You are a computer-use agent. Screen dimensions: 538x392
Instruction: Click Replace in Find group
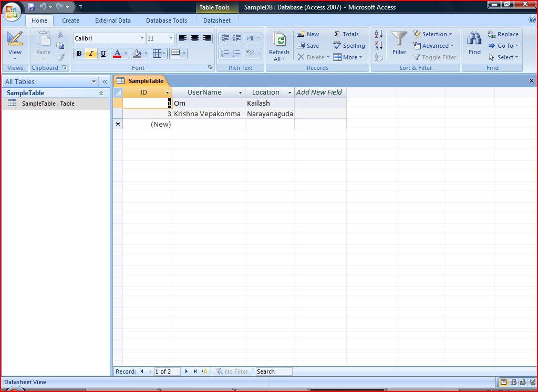(x=503, y=34)
